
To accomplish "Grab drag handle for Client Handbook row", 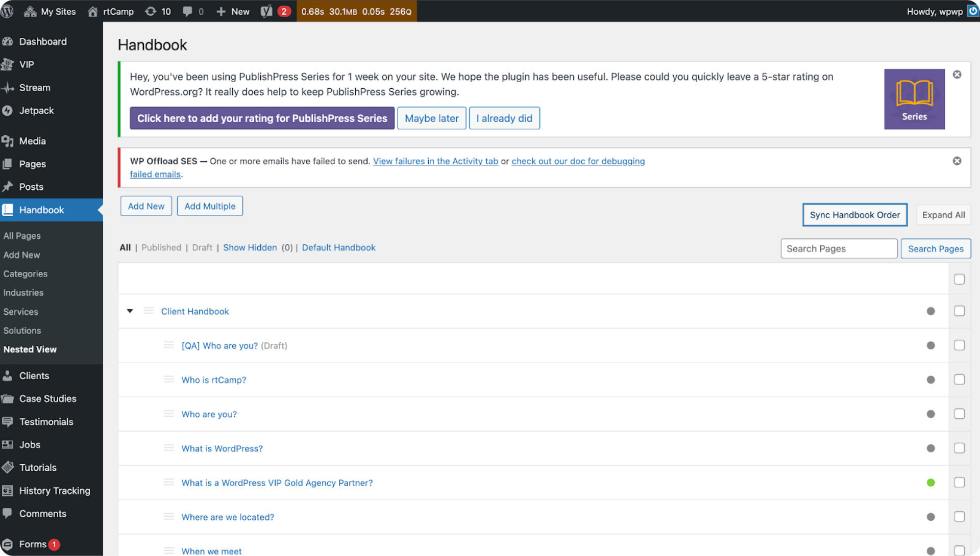I will tap(149, 311).
